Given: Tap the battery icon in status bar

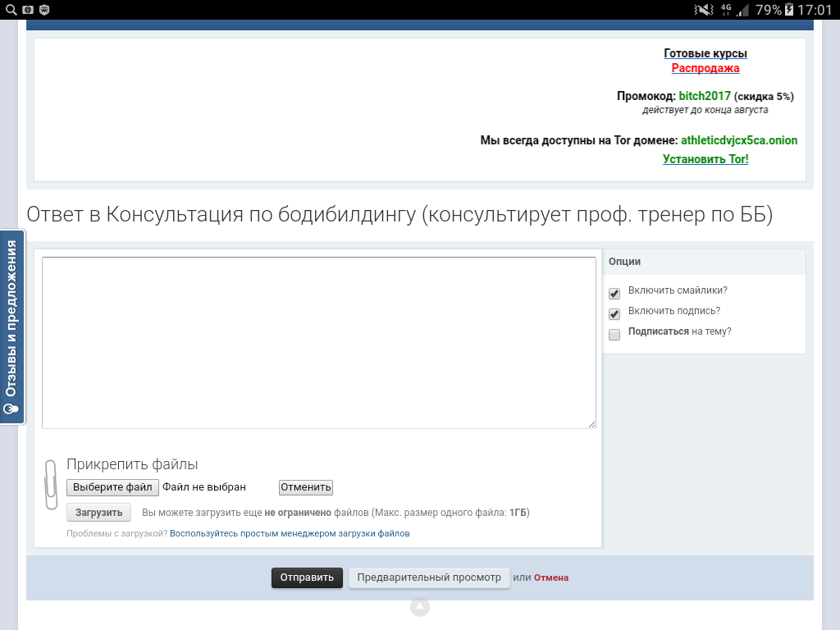Looking at the screenshot, I should click(789, 10).
